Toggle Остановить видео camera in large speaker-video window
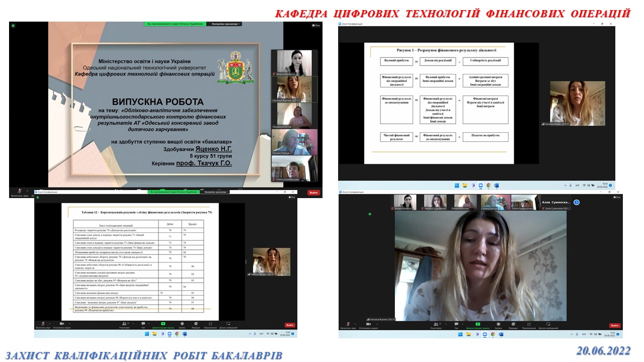Screen dimensions: 644x362 click(x=368, y=325)
